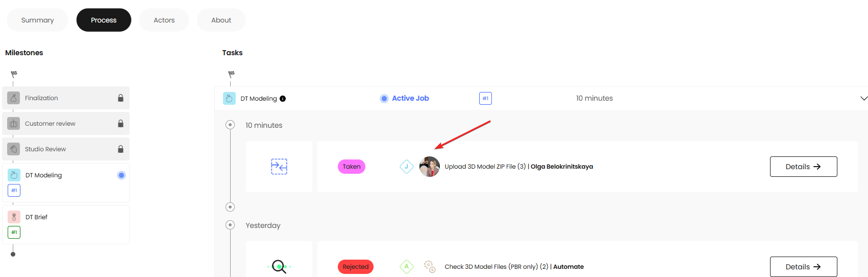This screenshot has height=277, width=868.
Task: Click the DT Modeling task header icon
Action: click(229, 98)
